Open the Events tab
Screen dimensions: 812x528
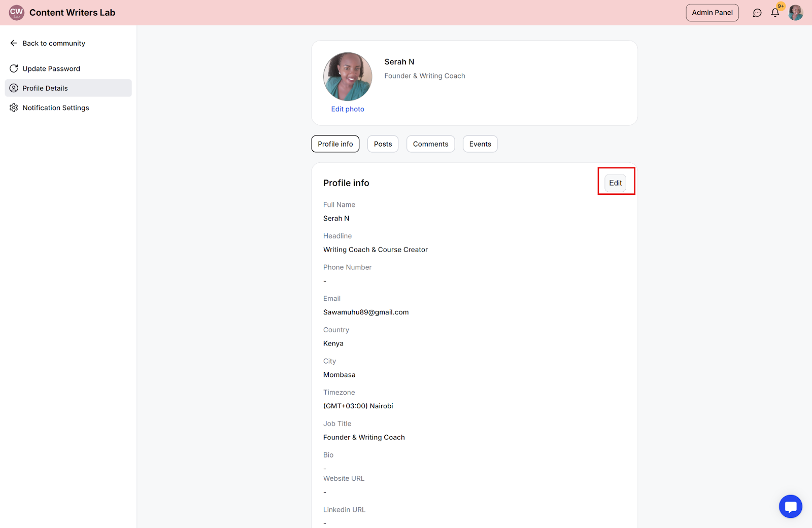480,144
